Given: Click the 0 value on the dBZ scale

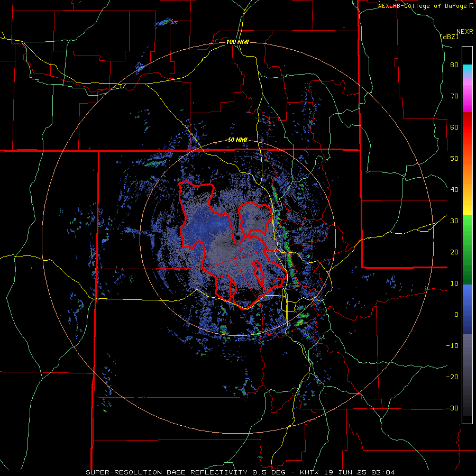Looking at the screenshot, I should pyautogui.click(x=456, y=315).
